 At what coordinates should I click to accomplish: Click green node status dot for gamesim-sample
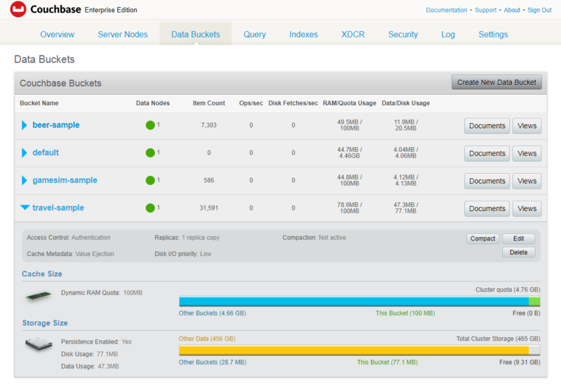coord(150,180)
